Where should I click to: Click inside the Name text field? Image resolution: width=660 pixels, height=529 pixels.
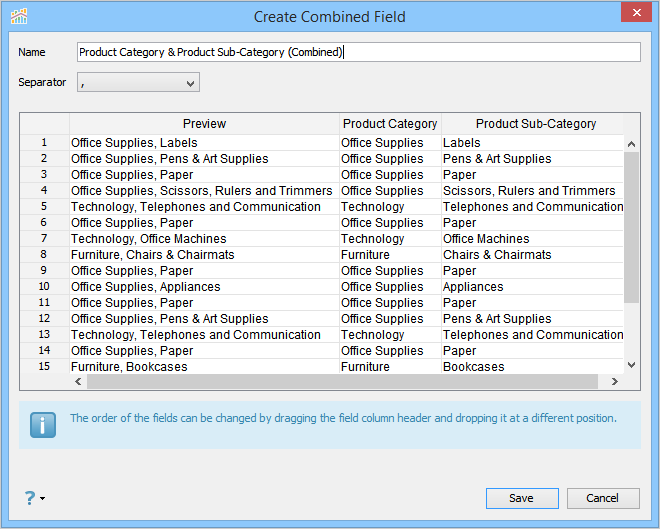pyautogui.click(x=358, y=52)
